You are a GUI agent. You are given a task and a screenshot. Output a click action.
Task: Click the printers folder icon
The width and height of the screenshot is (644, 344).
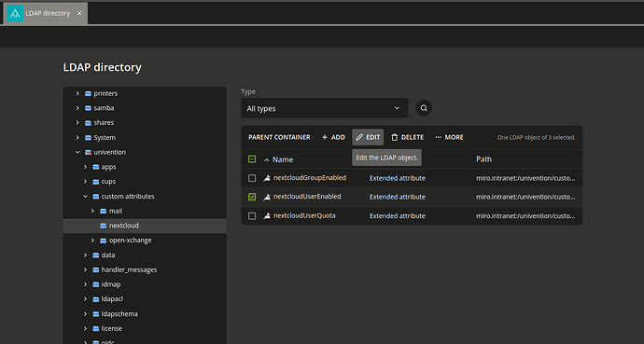tap(88, 93)
